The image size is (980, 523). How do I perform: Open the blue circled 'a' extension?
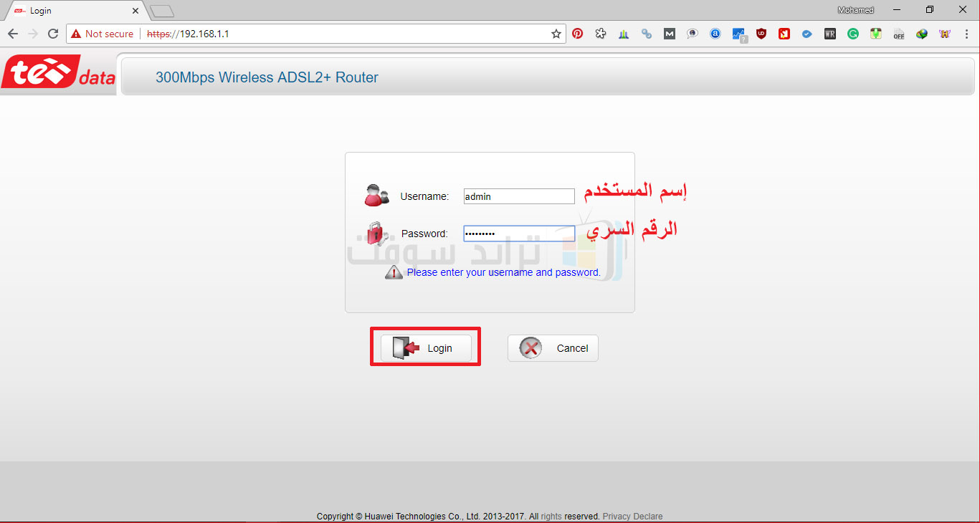coord(715,34)
